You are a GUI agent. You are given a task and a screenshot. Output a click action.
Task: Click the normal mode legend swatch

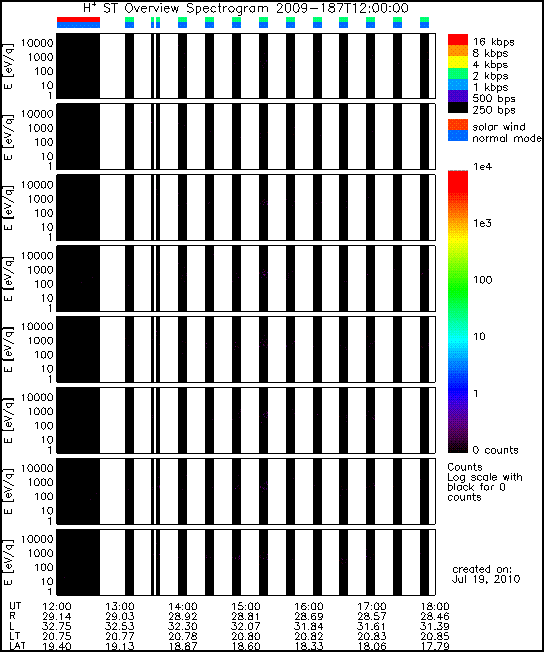[457, 136]
